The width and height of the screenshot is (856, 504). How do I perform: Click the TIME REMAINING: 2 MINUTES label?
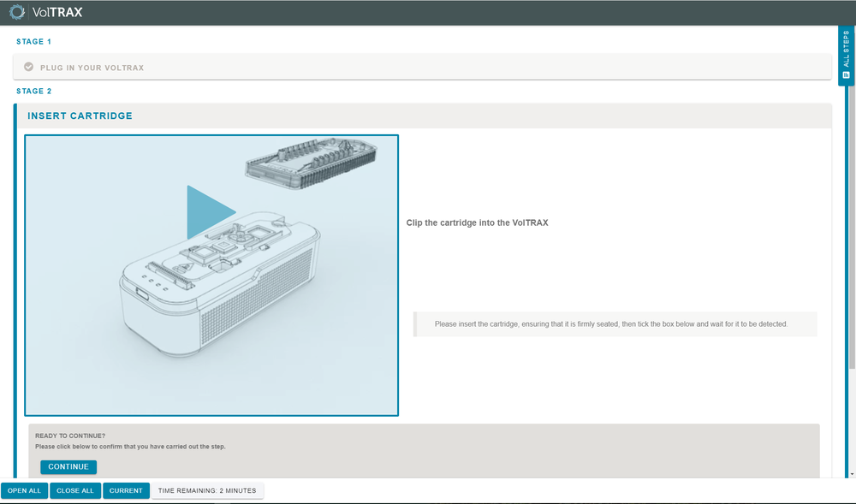click(207, 490)
